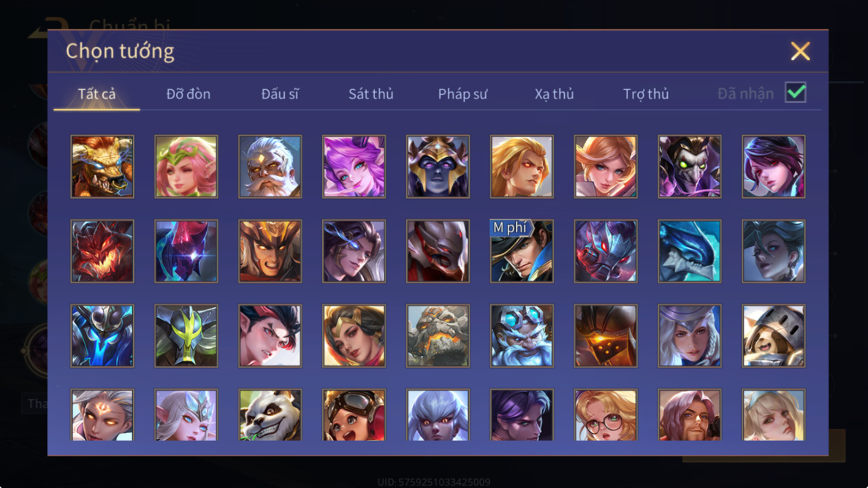Toggle the Đã nhận checkbox
This screenshot has width=868, height=488.
point(796,92)
